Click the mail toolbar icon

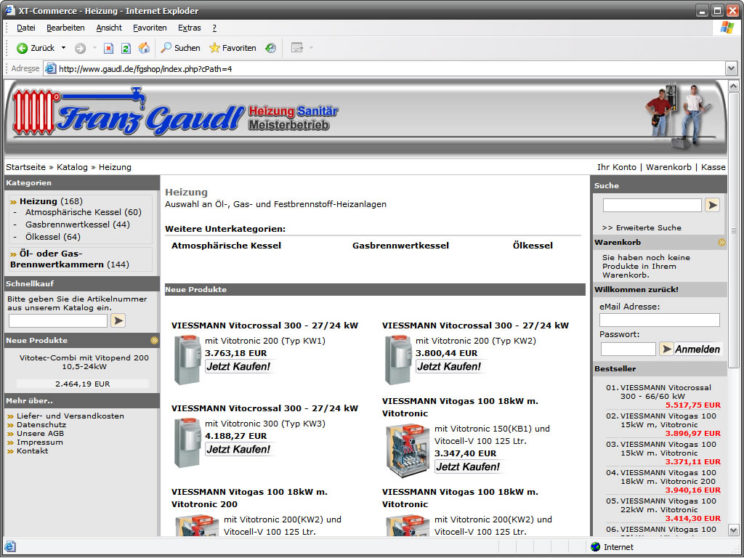[x=297, y=48]
